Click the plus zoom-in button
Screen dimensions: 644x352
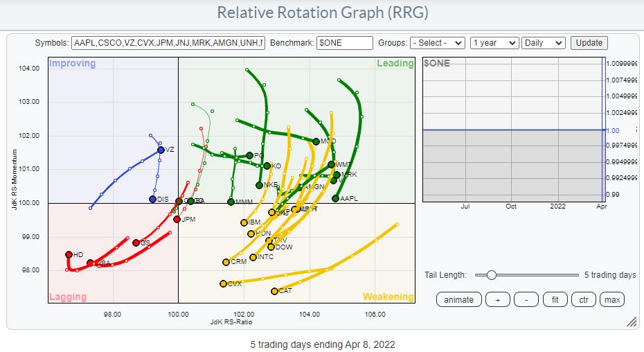click(497, 299)
